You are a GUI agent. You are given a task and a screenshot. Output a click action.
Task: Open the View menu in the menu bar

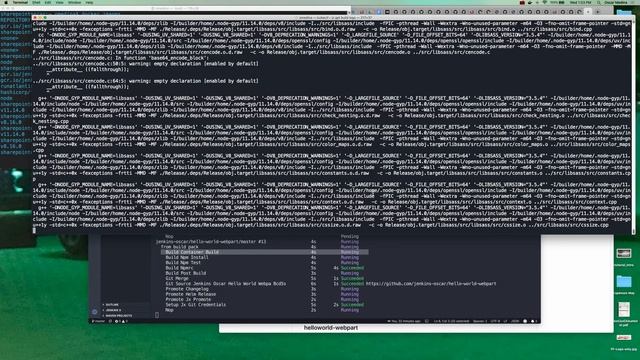pos(60,2)
